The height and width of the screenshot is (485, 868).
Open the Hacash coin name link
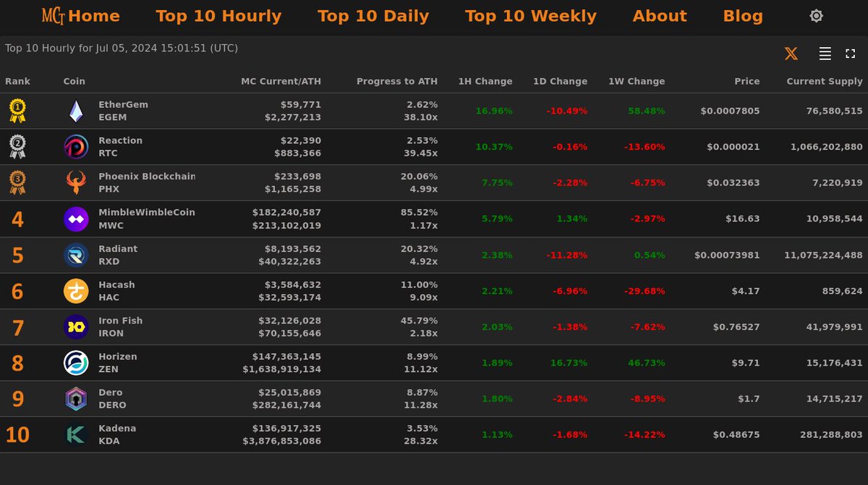coord(117,284)
